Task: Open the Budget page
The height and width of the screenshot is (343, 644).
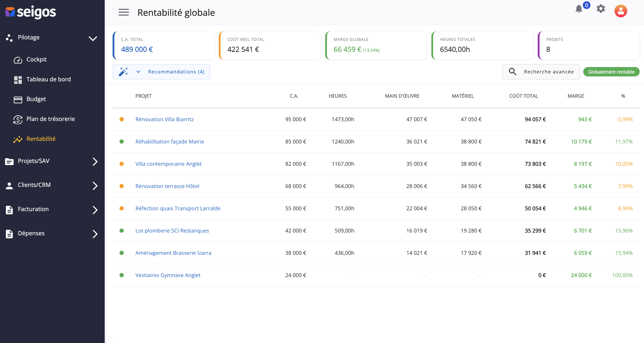Action: 36,99
